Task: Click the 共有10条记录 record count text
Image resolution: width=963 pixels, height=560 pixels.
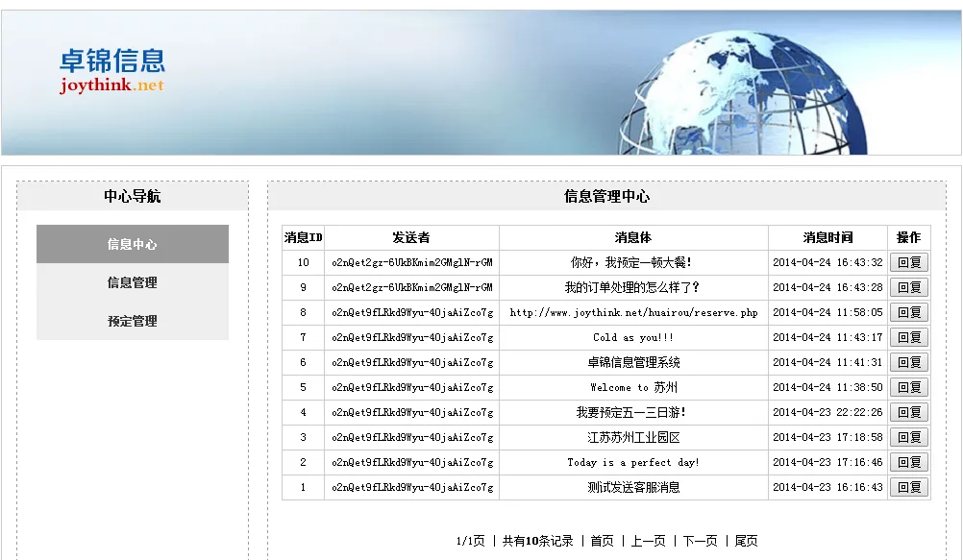Action: coord(537,541)
